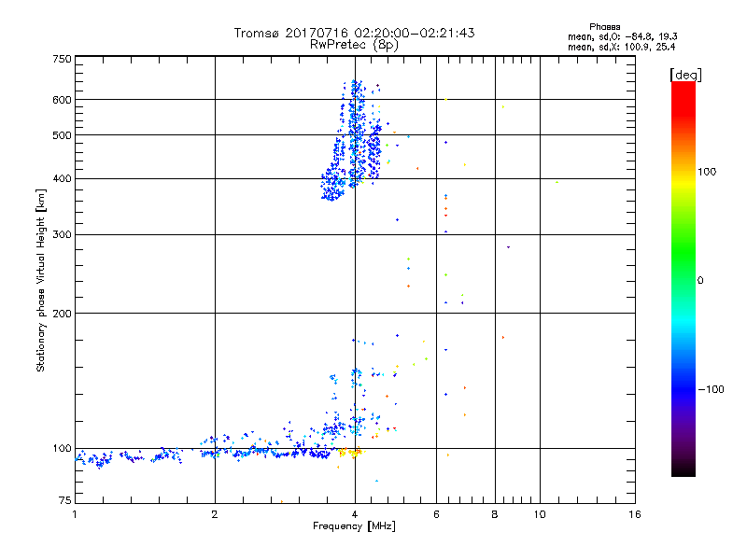
Task: Click the y-axis tick label '75'
Action: coord(65,500)
